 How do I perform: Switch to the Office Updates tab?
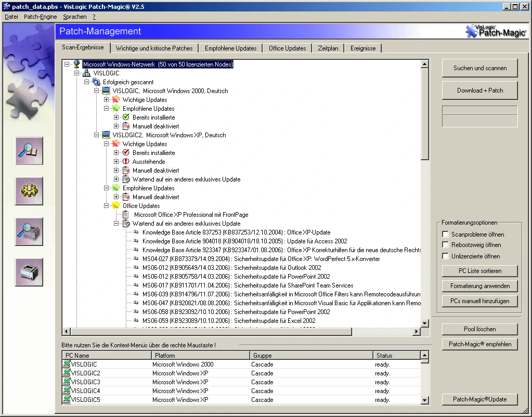pyautogui.click(x=288, y=48)
